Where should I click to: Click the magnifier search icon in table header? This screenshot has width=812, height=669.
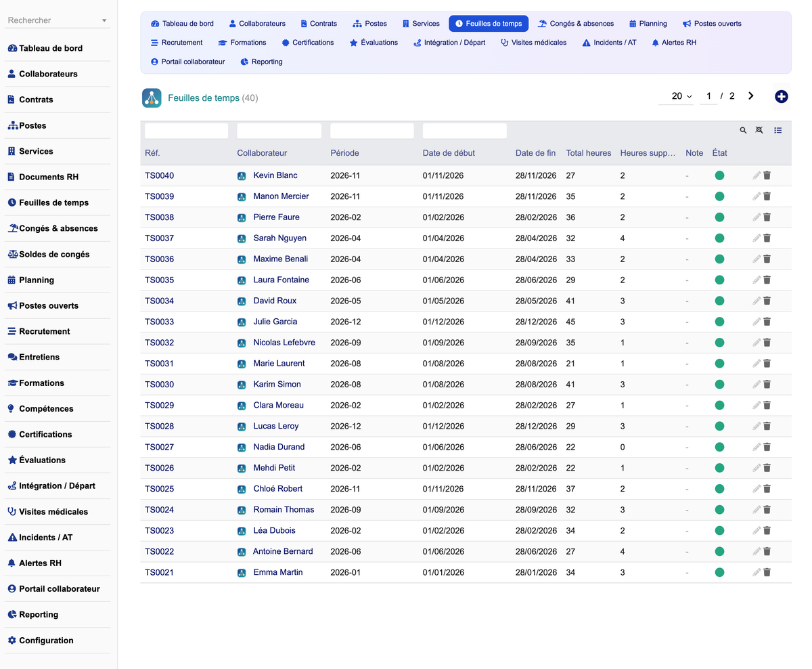[743, 130]
